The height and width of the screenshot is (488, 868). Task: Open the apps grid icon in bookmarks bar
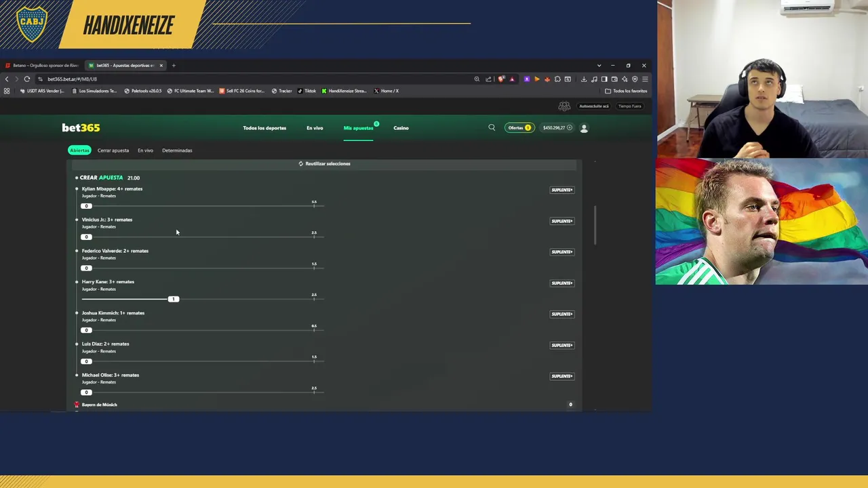(x=7, y=91)
